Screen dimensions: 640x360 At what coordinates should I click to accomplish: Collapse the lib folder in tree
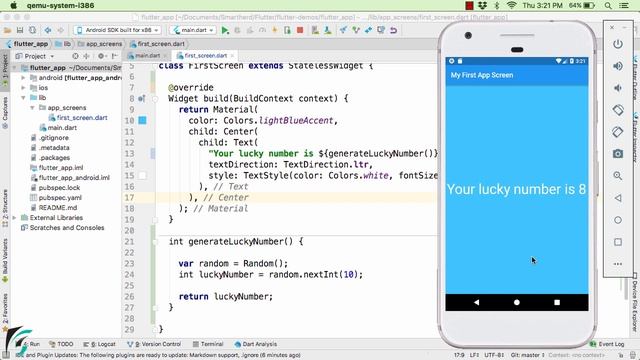click(23, 98)
